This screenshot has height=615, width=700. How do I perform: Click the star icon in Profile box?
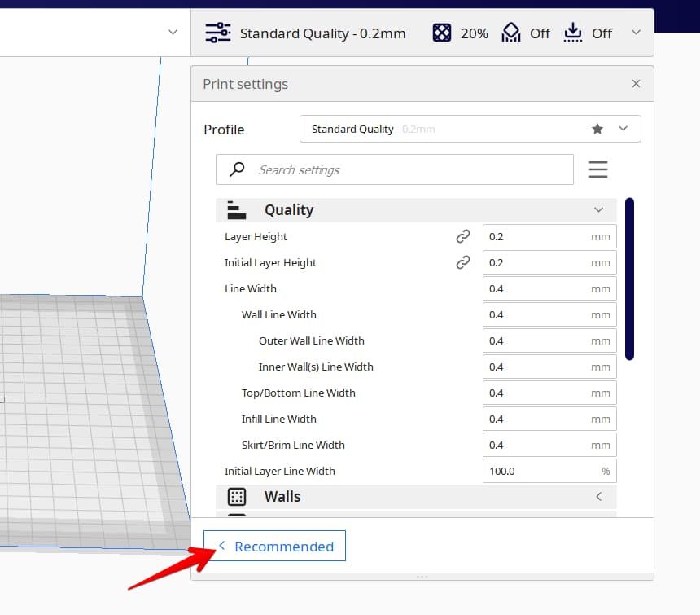coord(597,129)
